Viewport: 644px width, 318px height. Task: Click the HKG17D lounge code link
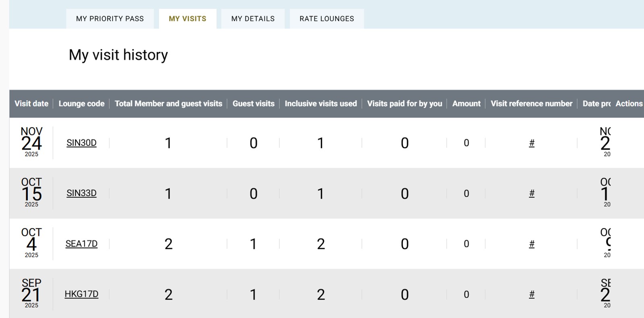pos(81,294)
